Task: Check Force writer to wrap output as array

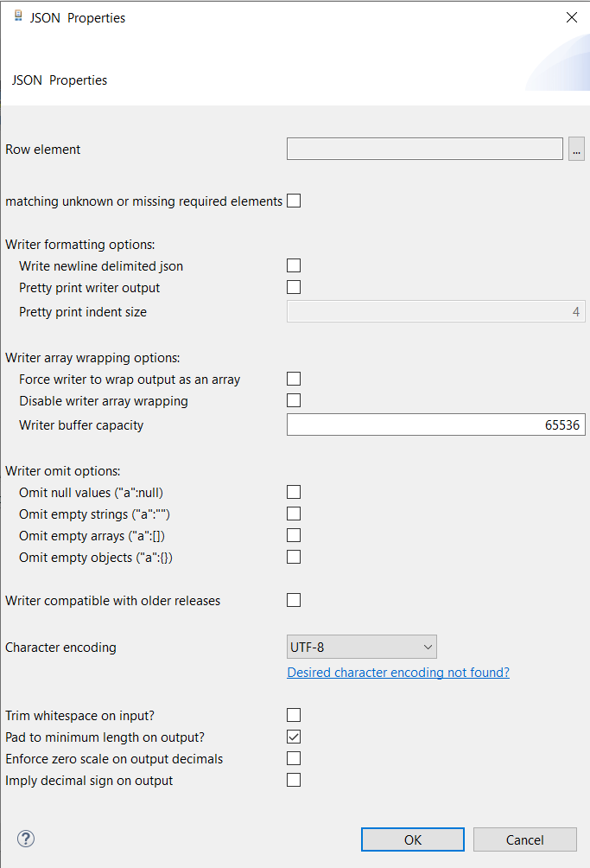Action: pos(294,379)
